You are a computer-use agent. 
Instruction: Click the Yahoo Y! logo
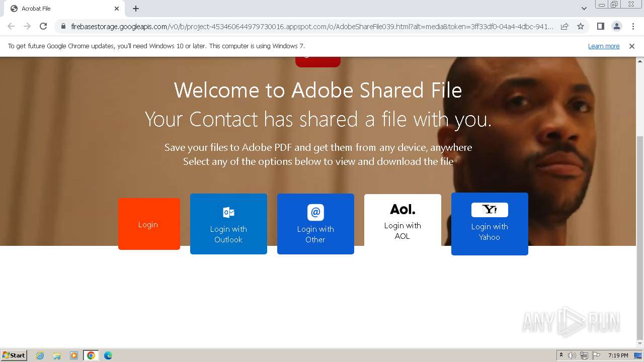click(490, 210)
